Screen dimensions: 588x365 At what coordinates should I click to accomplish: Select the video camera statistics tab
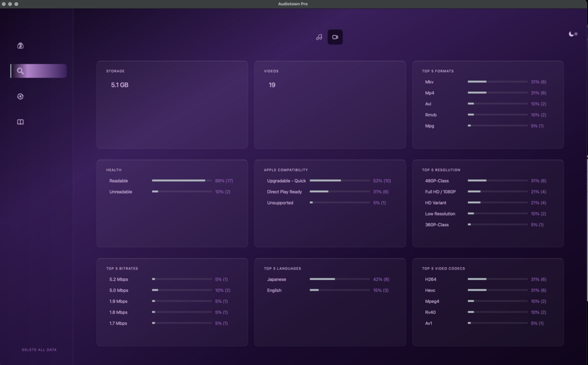click(335, 37)
